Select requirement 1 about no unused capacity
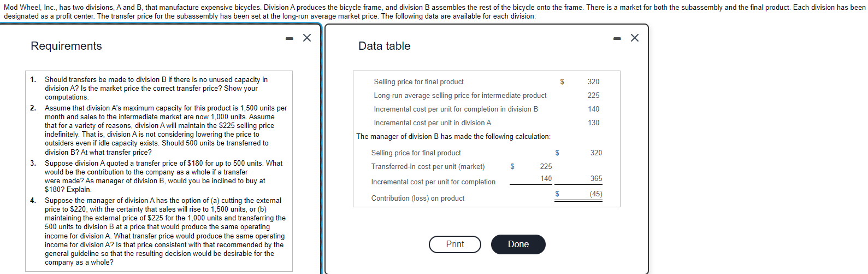This screenshot has width=868, height=274. tap(156, 88)
